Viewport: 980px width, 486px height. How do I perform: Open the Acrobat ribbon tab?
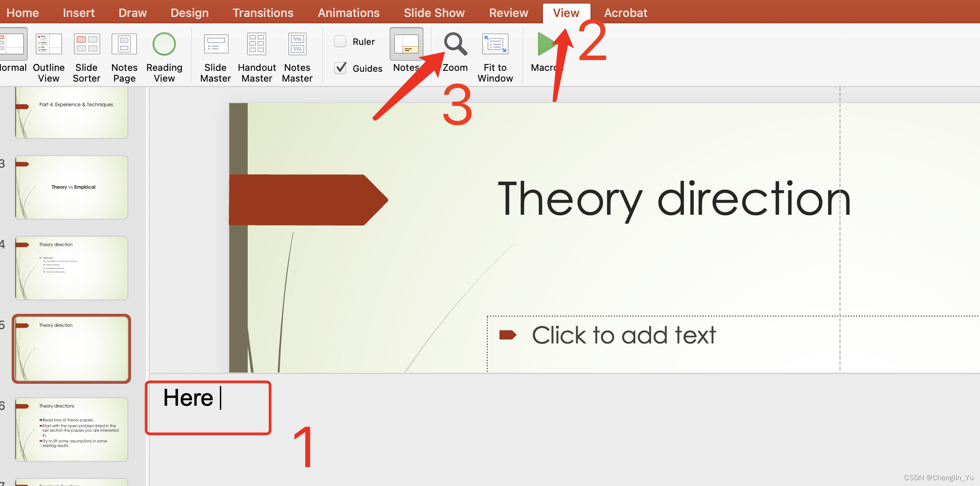[626, 13]
